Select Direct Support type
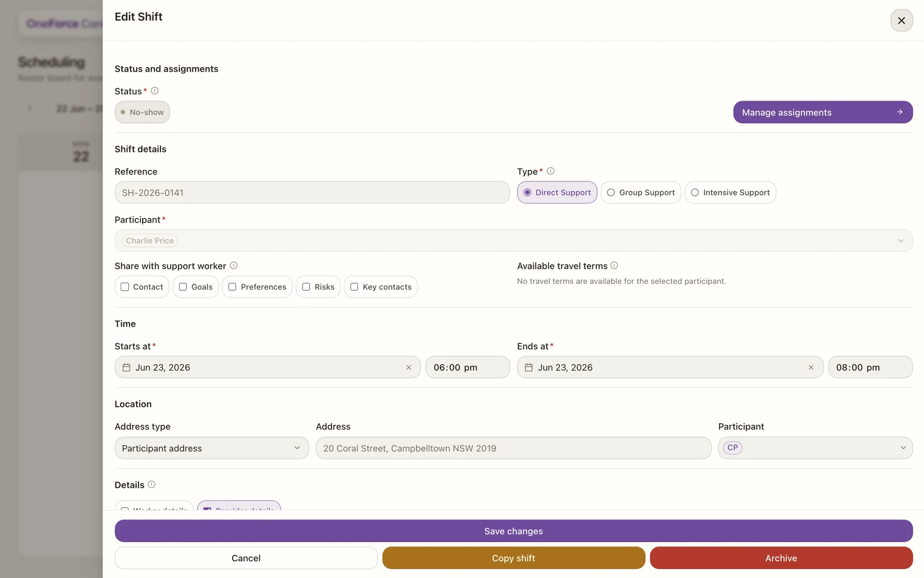924x578 pixels. point(557,192)
